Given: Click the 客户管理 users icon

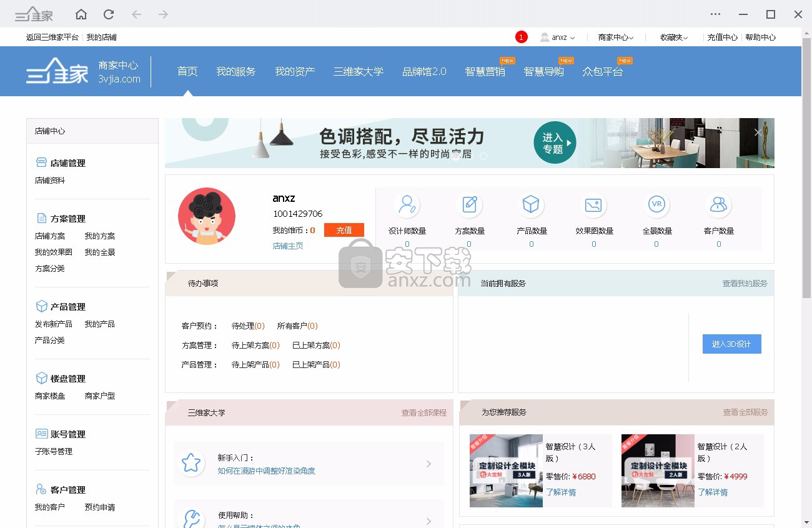Looking at the screenshot, I should point(41,489).
